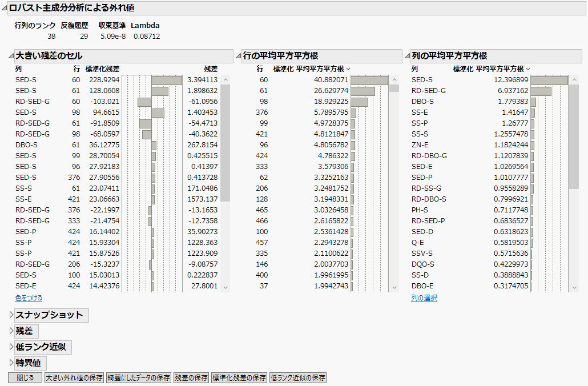
Task: Click 標準化残差の保存 button
Action: [239, 378]
